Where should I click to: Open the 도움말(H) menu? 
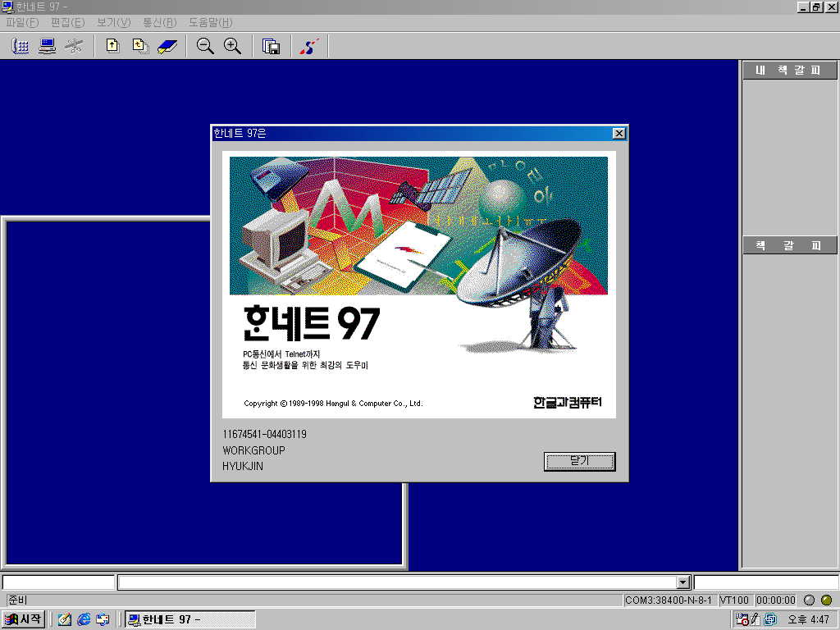pos(211,22)
